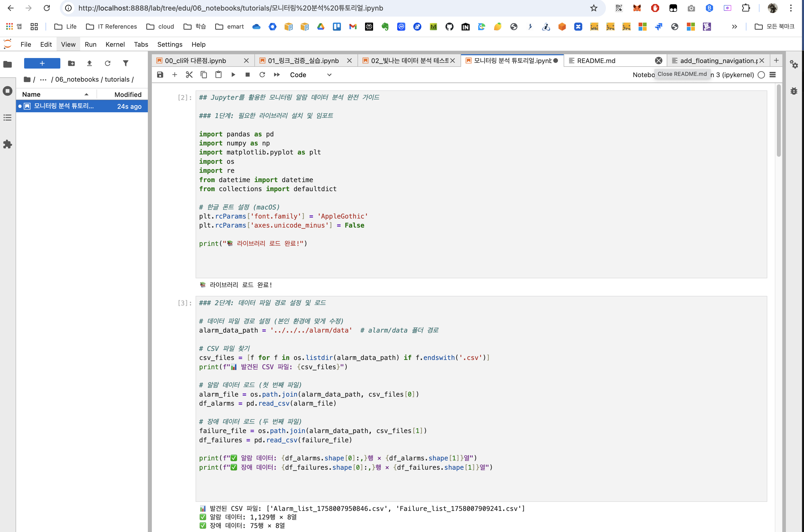Click the browser address bar URL
The height and width of the screenshot is (532, 804).
pos(231,8)
